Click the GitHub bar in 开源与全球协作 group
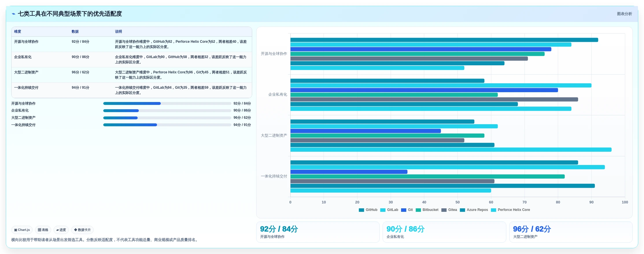644x254 pixels. [444, 40]
